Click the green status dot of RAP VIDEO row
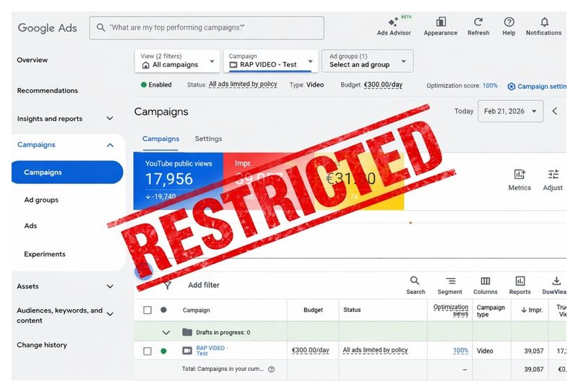 pyautogui.click(x=164, y=351)
